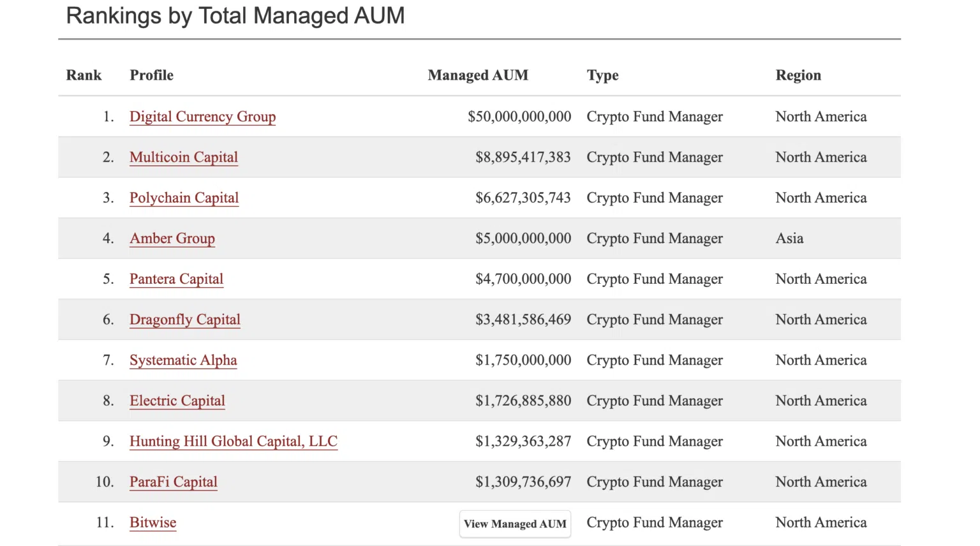Click the Rankings by Total Managed AUM heading
The width and height of the screenshot is (980, 546).
(x=235, y=16)
